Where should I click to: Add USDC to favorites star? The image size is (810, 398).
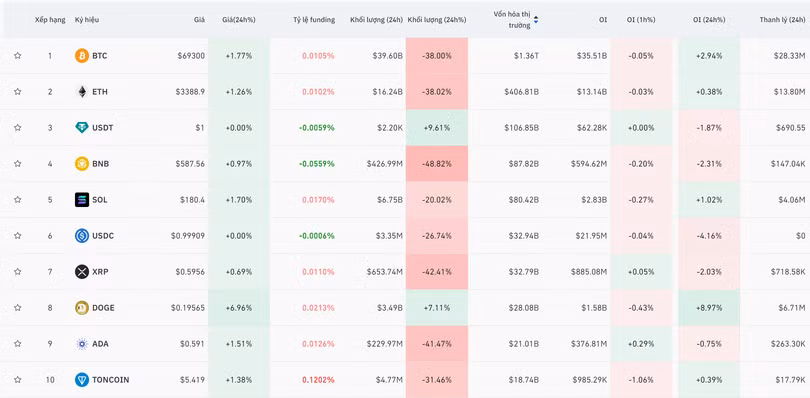click(18, 236)
